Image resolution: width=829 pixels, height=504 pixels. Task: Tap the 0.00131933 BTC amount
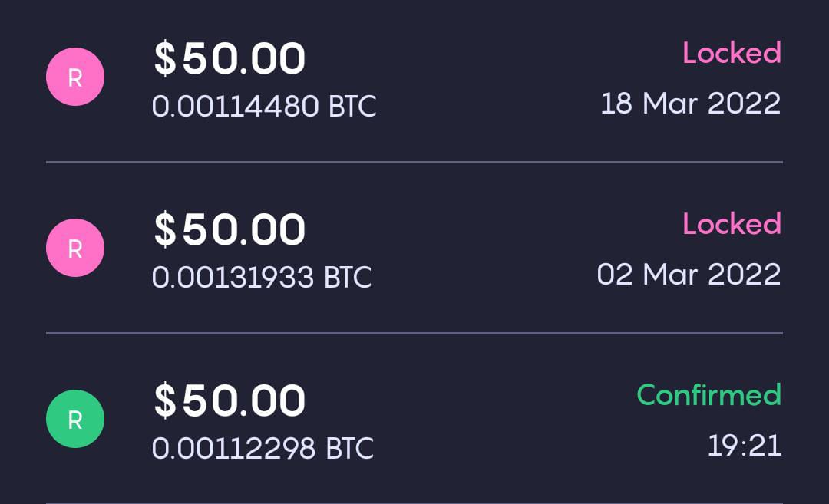(263, 278)
